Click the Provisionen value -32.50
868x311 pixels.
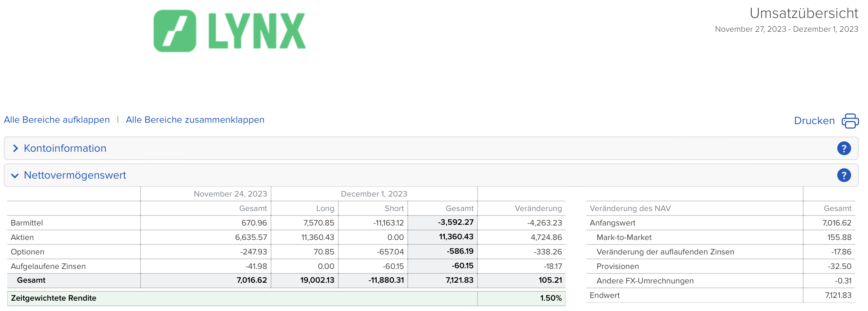pyautogui.click(x=839, y=267)
